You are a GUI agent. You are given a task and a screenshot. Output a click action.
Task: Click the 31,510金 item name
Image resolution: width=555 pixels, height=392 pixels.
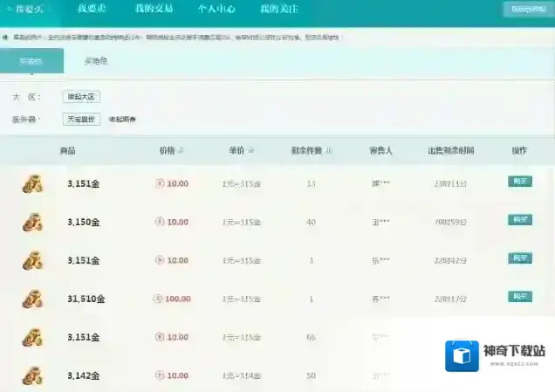(x=86, y=299)
